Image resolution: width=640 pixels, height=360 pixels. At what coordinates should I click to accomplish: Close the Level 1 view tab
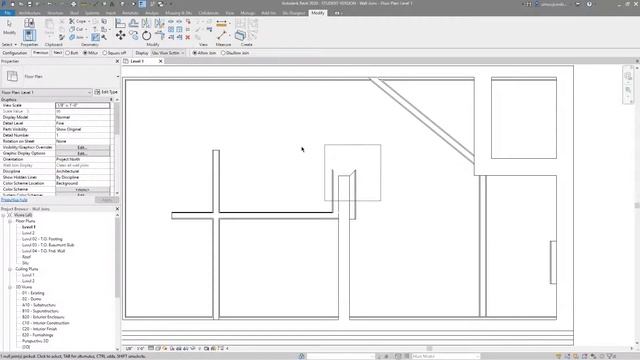(160, 61)
